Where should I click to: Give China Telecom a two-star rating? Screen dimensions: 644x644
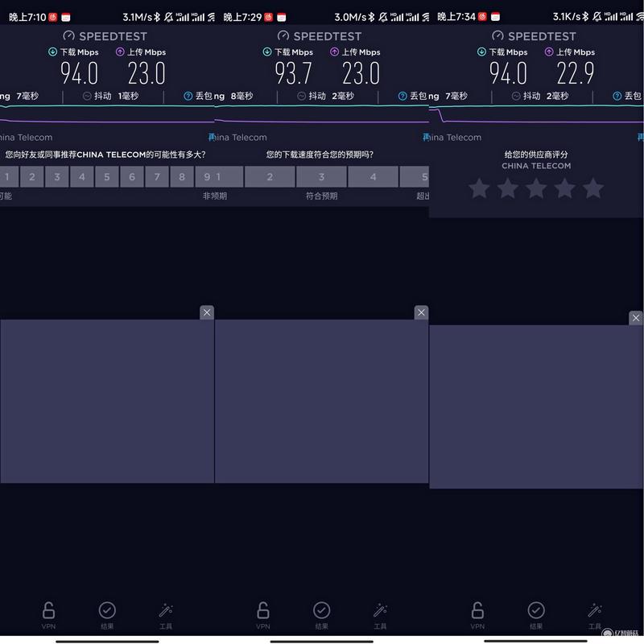click(x=508, y=188)
